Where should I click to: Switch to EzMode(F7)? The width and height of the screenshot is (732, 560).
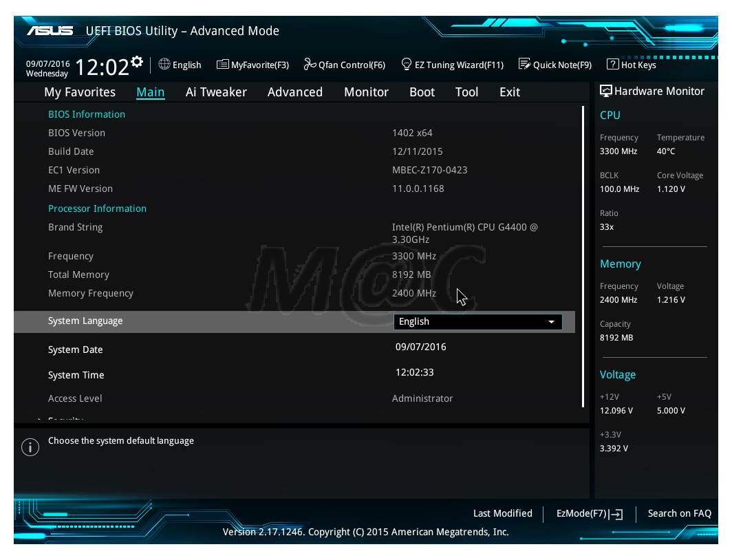pyautogui.click(x=590, y=514)
